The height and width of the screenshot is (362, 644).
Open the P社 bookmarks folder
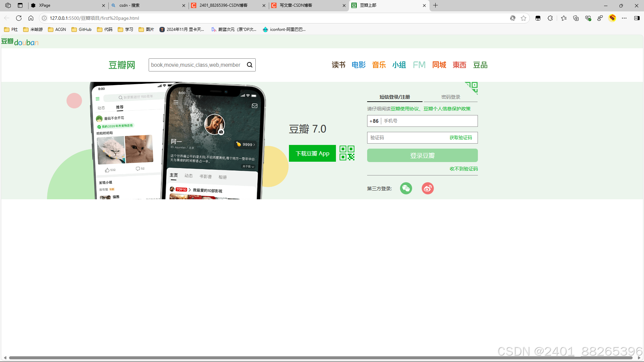click(x=11, y=30)
